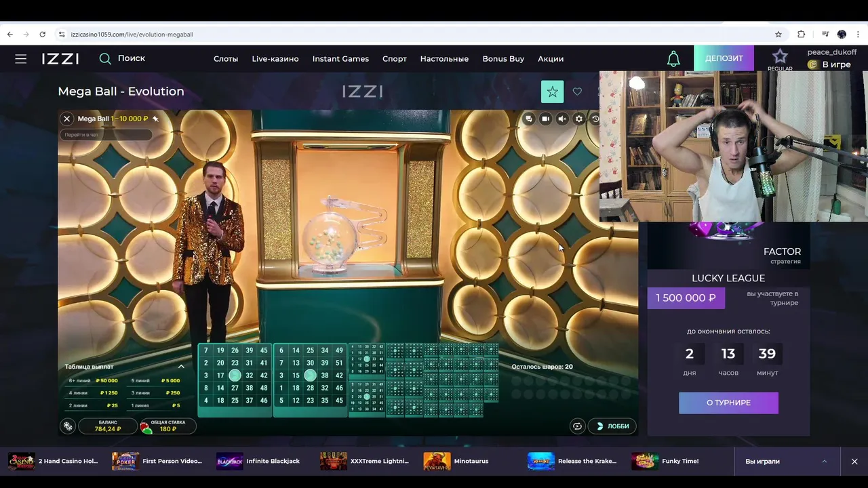Close the Mega Ball game view
Screen dimensions: 868x488
coord(66,119)
